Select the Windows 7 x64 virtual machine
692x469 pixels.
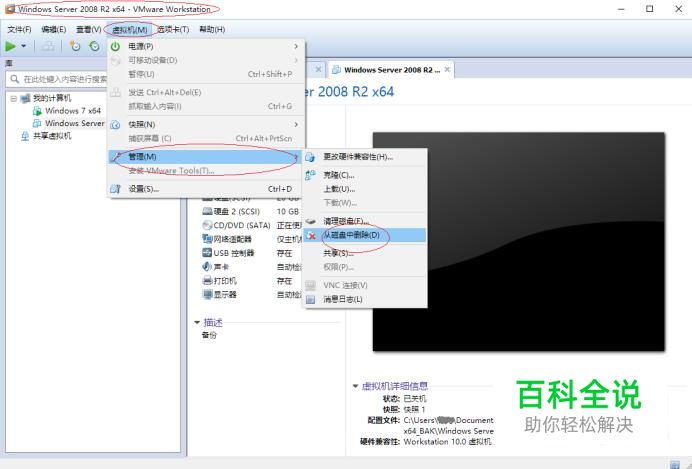pyautogui.click(x=73, y=111)
